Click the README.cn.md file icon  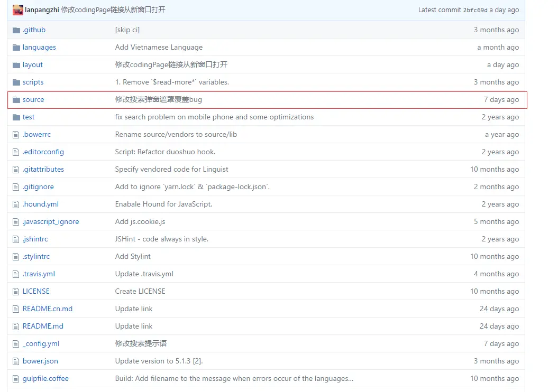tap(16, 309)
